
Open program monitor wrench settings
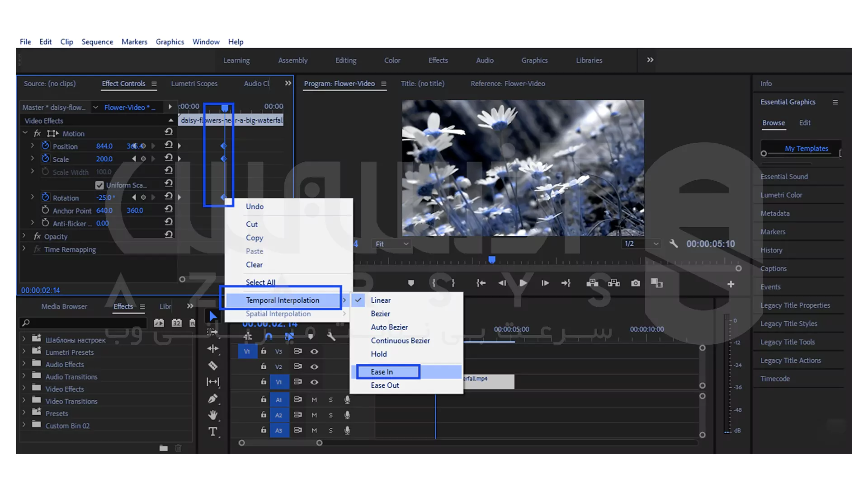(673, 244)
